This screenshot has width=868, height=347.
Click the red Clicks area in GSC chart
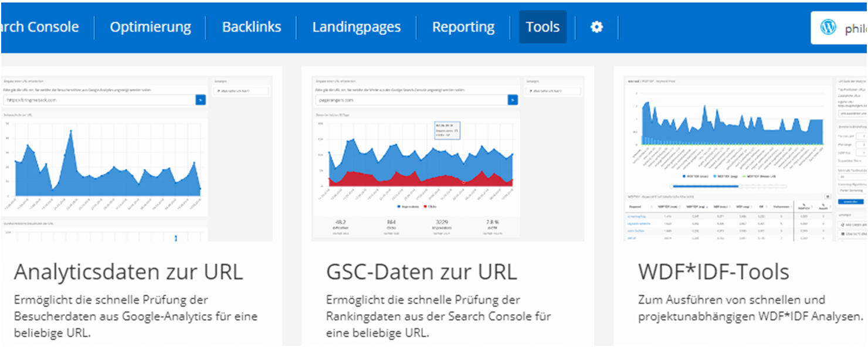375,179
